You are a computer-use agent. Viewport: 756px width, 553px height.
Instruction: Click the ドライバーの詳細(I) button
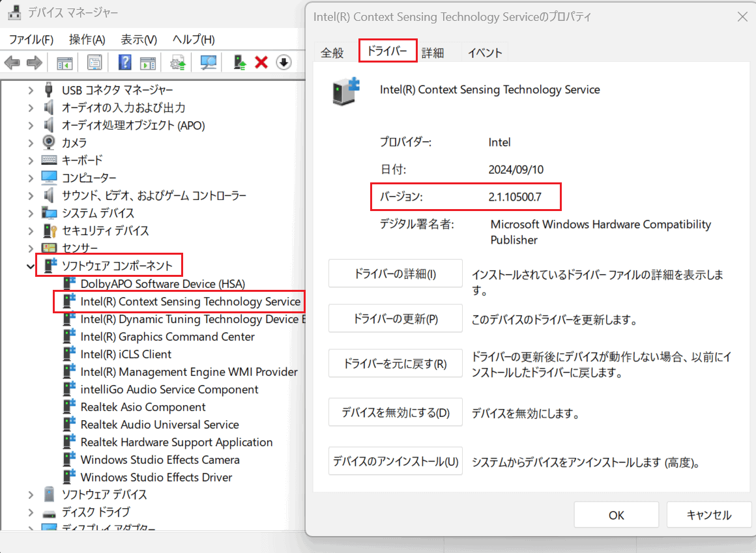(x=396, y=274)
